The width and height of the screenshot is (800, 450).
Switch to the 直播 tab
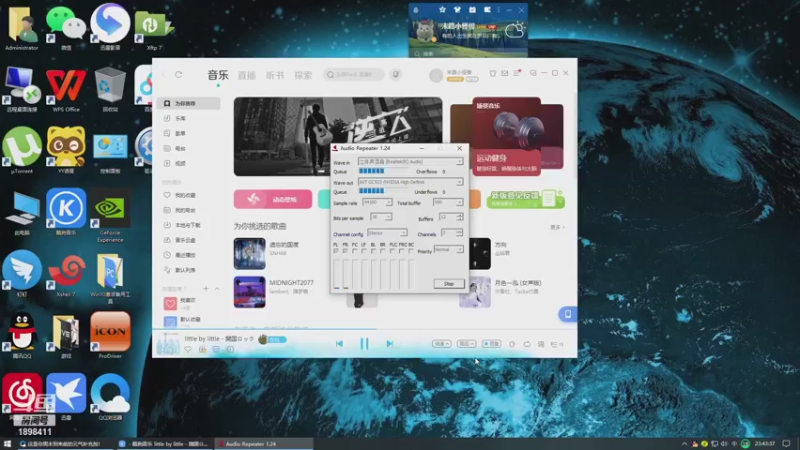pyautogui.click(x=246, y=76)
